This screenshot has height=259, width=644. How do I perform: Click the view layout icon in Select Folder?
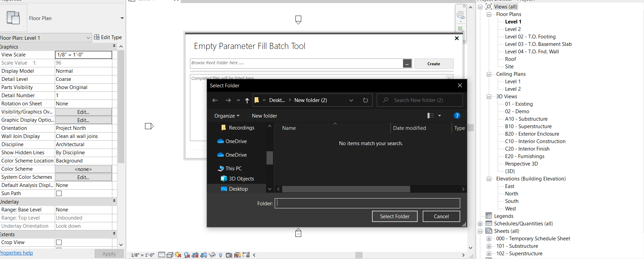pos(431,116)
